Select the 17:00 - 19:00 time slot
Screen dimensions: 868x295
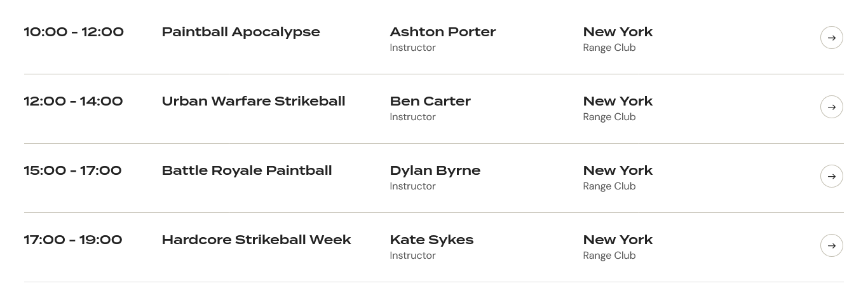click(x=72, y=240)
